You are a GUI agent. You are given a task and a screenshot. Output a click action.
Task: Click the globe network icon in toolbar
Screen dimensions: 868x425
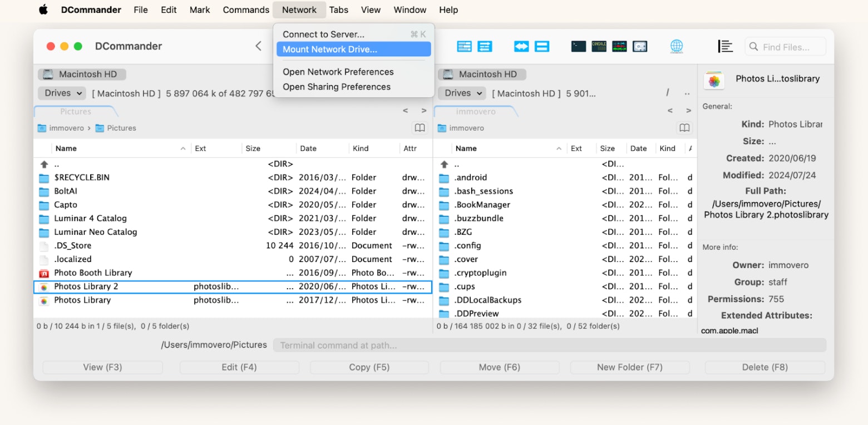(x=677, y=47)
